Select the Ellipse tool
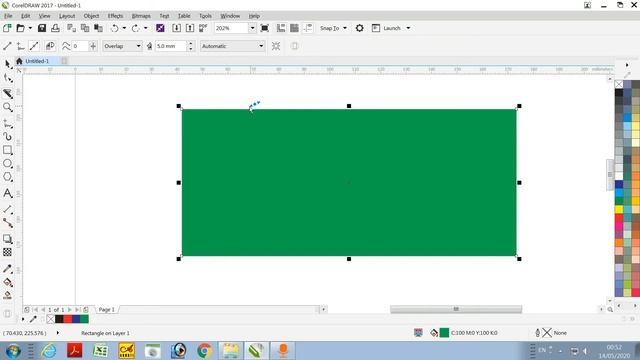The width and height of the screenshot is (640, 360). pos(8,164)
